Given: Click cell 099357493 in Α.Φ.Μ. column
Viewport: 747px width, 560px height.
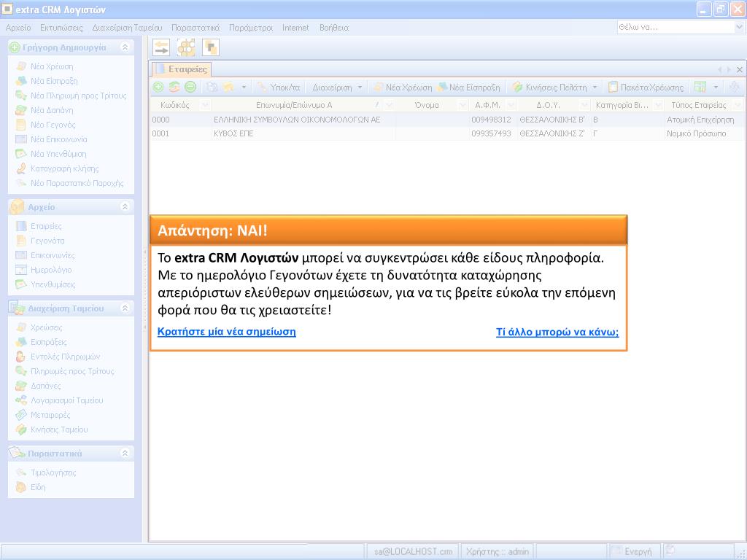Looking at the screenshot, I should click(491, 134).
